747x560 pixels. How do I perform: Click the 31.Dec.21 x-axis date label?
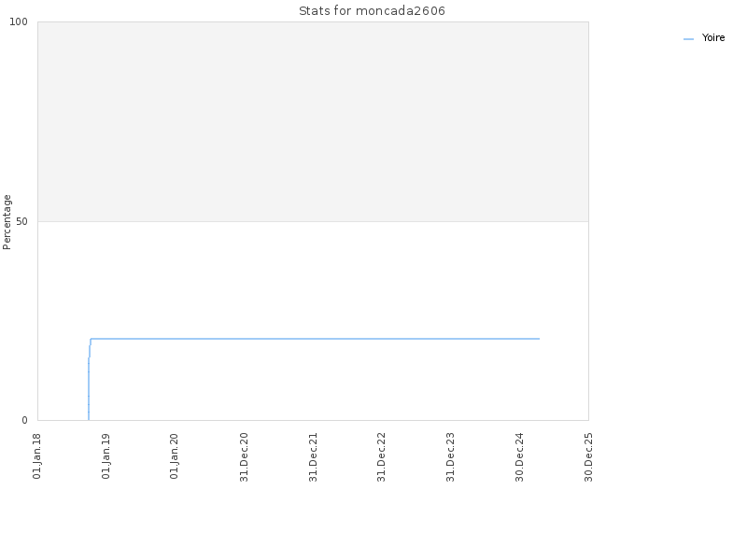click(313, 457)
